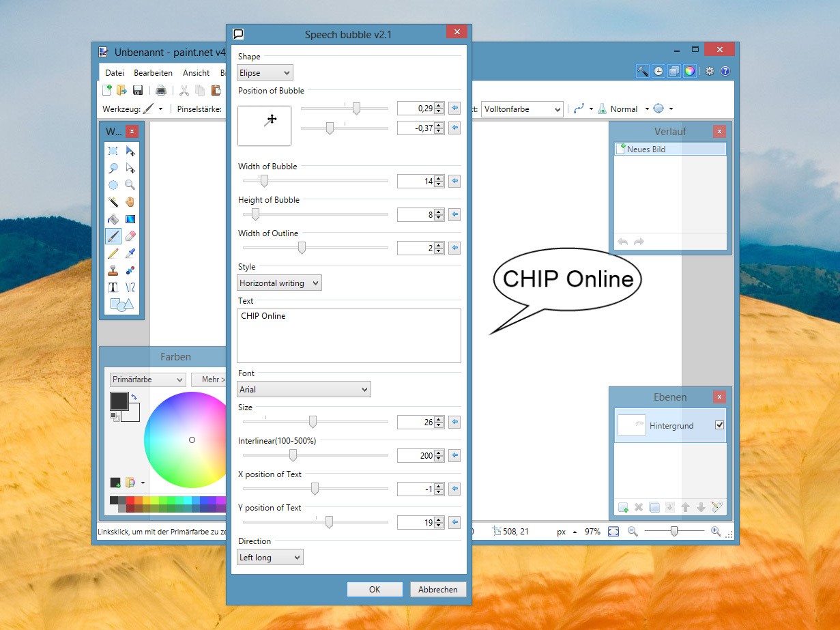Viewport: 840px width, 630px height.
Task: Toggle the Layers window icon
Action: [674, 71]
